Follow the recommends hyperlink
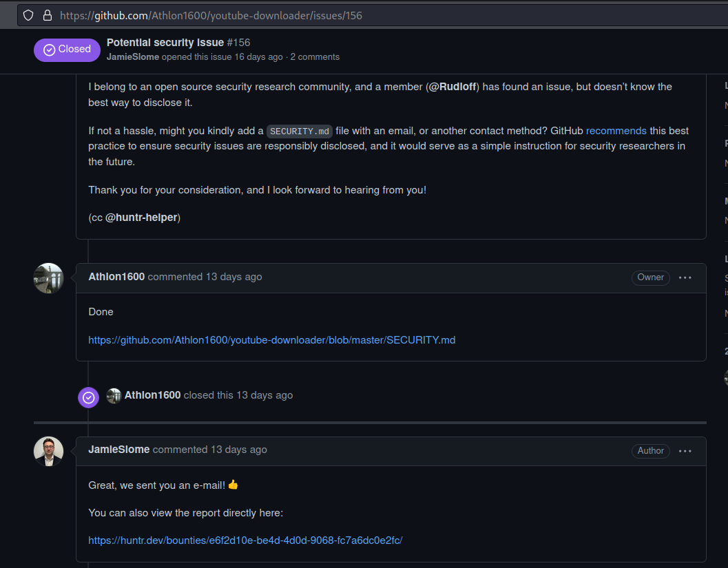This screenshot has height=568, width=728. coord(616,131)
